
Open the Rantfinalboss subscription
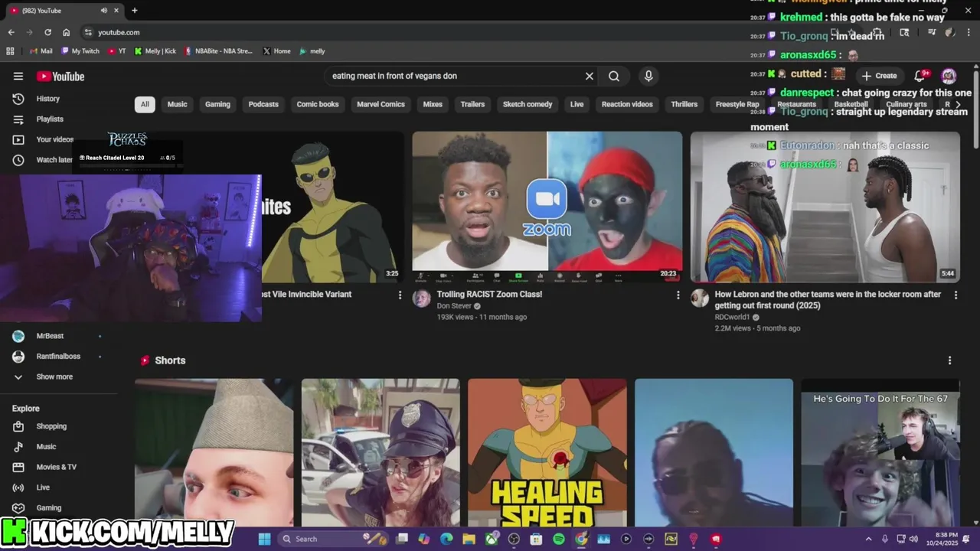point(58,356)
